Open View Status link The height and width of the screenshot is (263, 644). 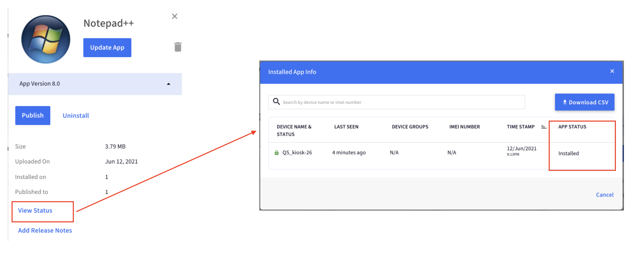(35, 210)
